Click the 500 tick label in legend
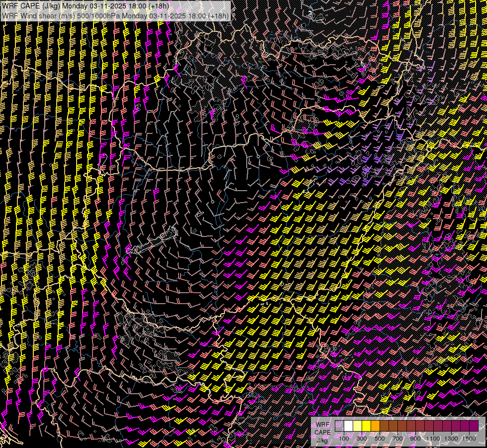487x448 pixels. click(380, 439)
